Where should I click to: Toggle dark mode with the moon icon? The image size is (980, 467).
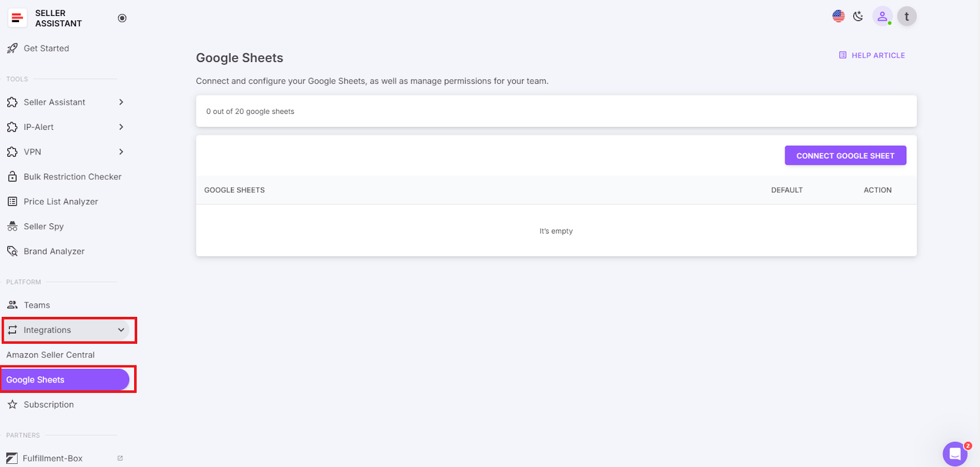[x=858, y=16]
